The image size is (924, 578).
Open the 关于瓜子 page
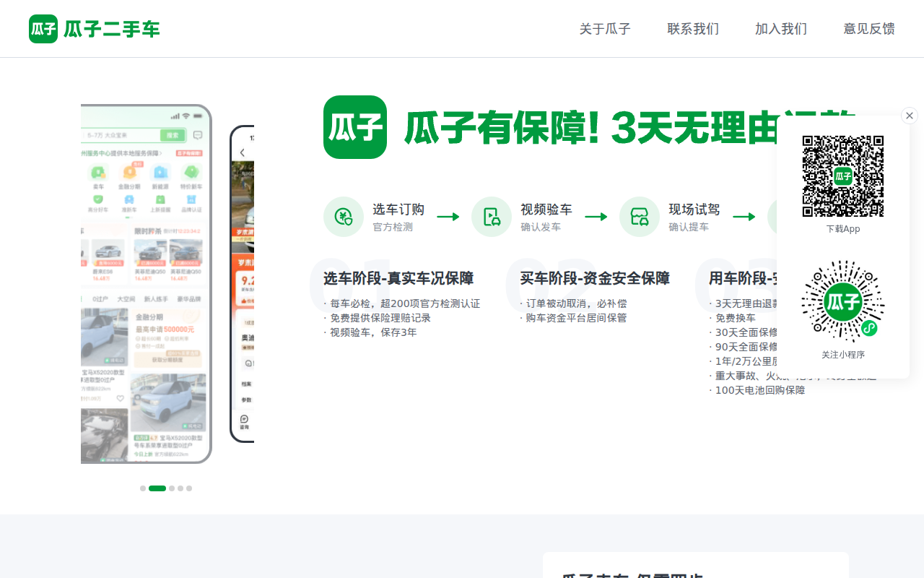(x=605, y=29)
